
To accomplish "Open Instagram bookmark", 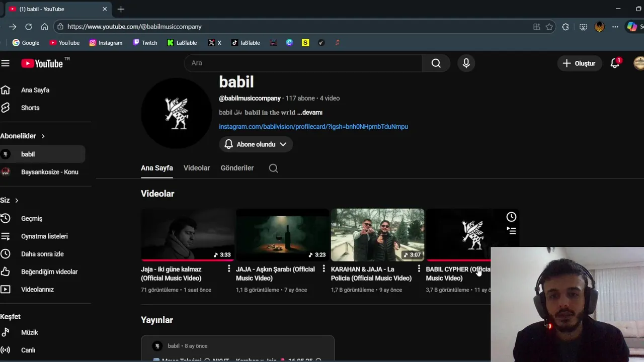I will (x=106, y=43).
